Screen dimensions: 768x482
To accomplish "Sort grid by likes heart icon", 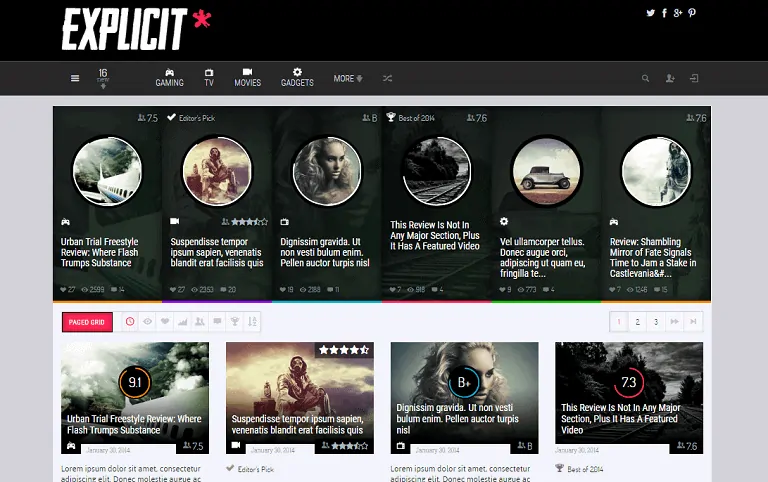I will 165,322.
